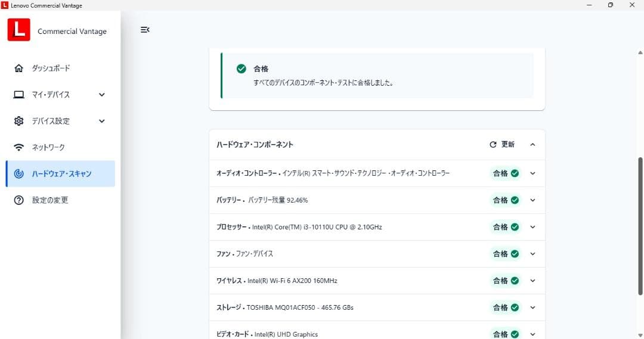Click the Lenovo Commercial Vantage logo icon
Viewport: 644px width, 339px height.
19,30
